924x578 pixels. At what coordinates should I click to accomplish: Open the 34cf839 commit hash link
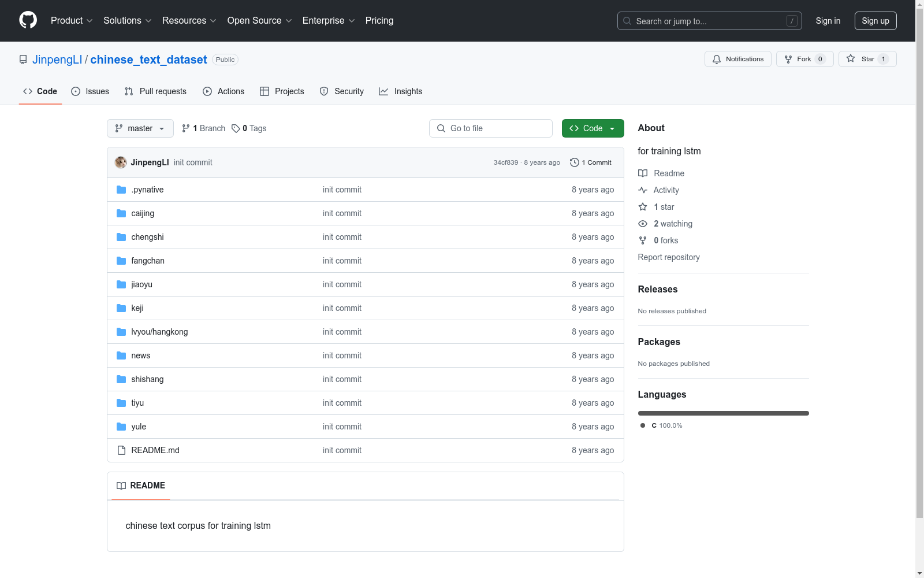[x=506, y=162]
